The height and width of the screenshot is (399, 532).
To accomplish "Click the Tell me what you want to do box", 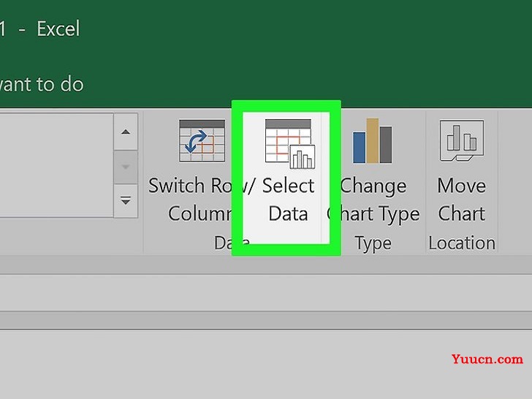I will point(42,84).
